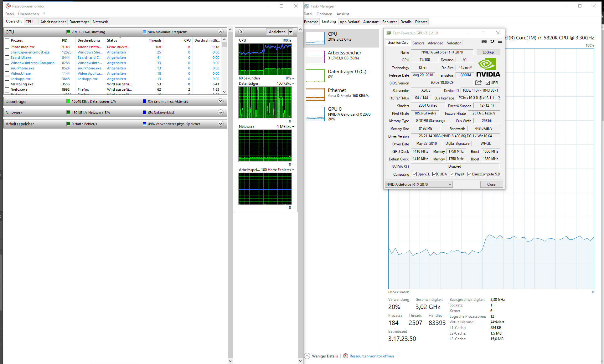Click the green CPU-Auslastung color indicator
604x364 pixels.
[x=68, y=32]
